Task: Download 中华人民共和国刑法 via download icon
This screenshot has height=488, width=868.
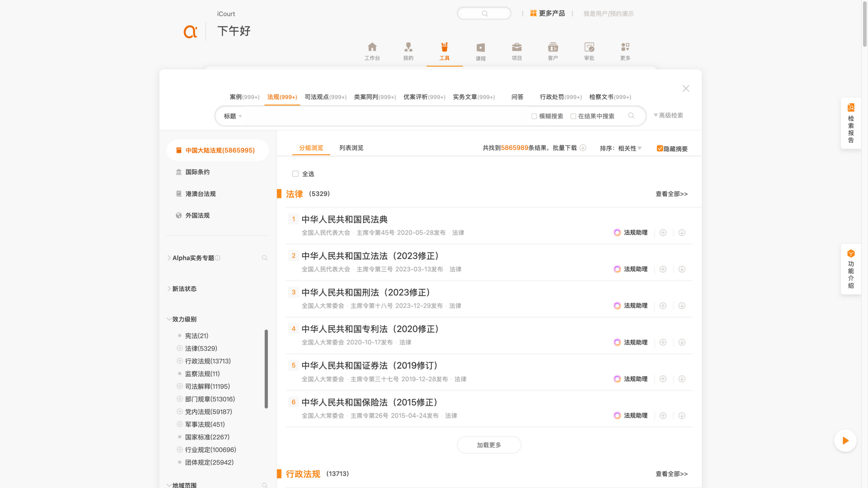Action: pos(682,306)
